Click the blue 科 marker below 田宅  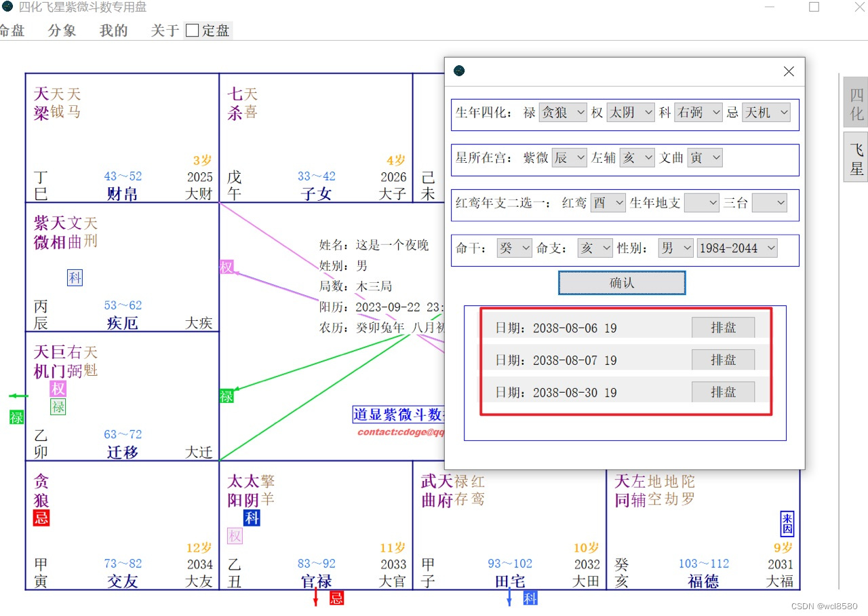tap(530, 598)
